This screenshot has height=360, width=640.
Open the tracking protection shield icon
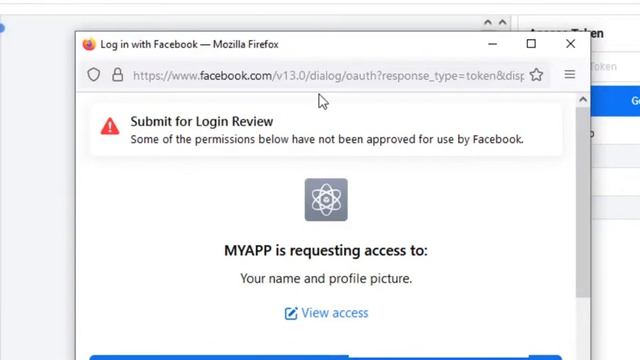(x=94, y=75)
